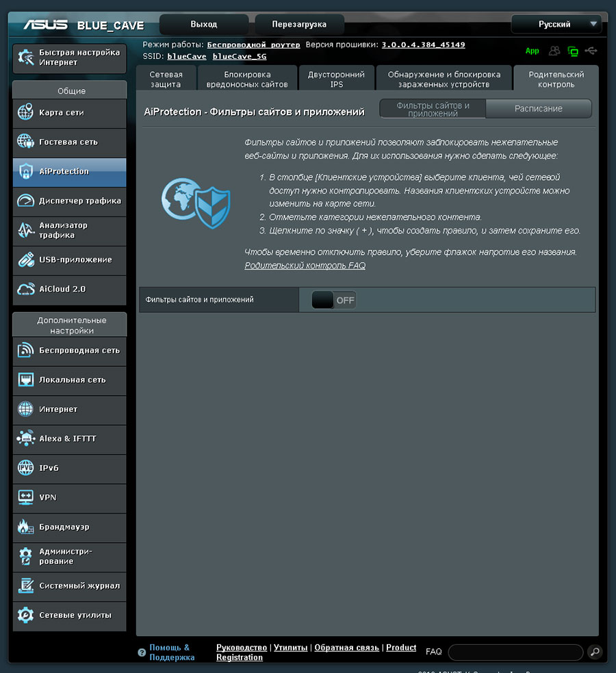Click the Локальная сеть LAN icon
The width and height of the screenshot is (616, 673).
[26, 380]
